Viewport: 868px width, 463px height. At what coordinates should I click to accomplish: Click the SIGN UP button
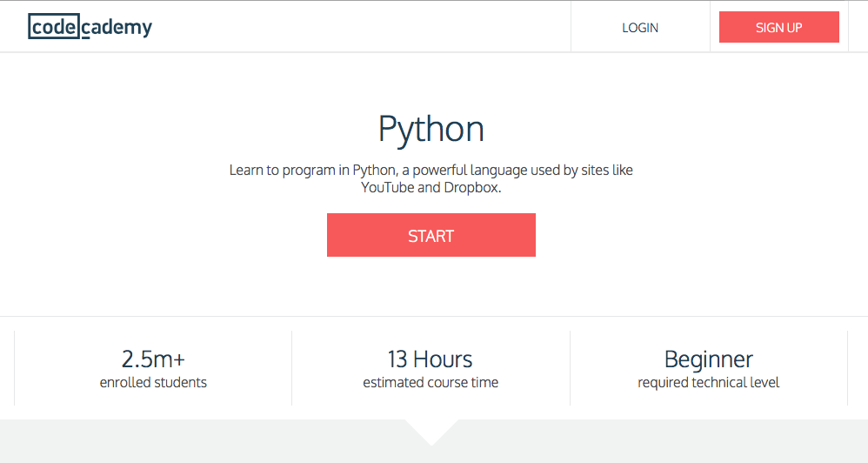(x=779, y=27)
